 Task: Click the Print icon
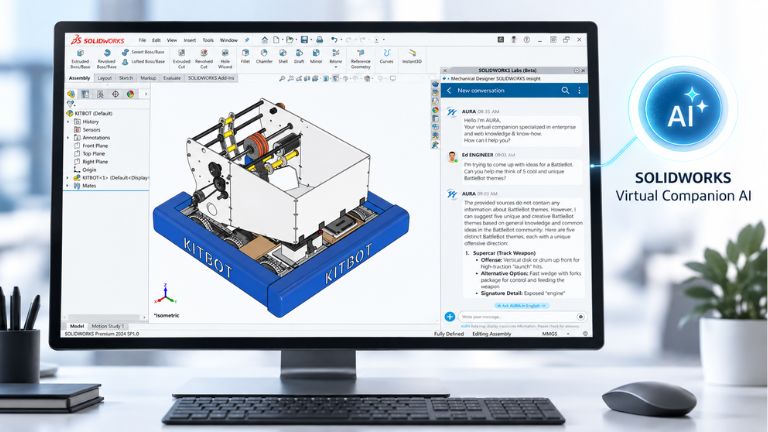pyautogui.click(x=319, y=40)
